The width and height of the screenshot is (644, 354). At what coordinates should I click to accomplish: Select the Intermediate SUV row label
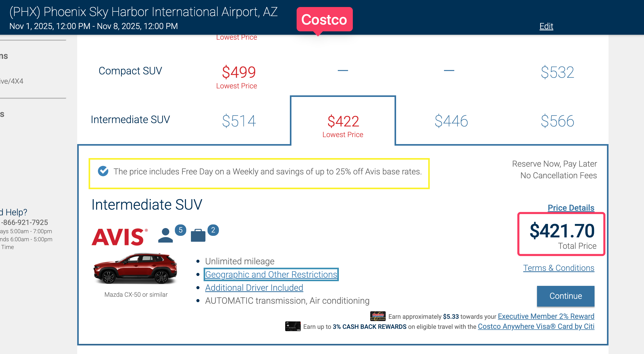click(x=130, y=119)
